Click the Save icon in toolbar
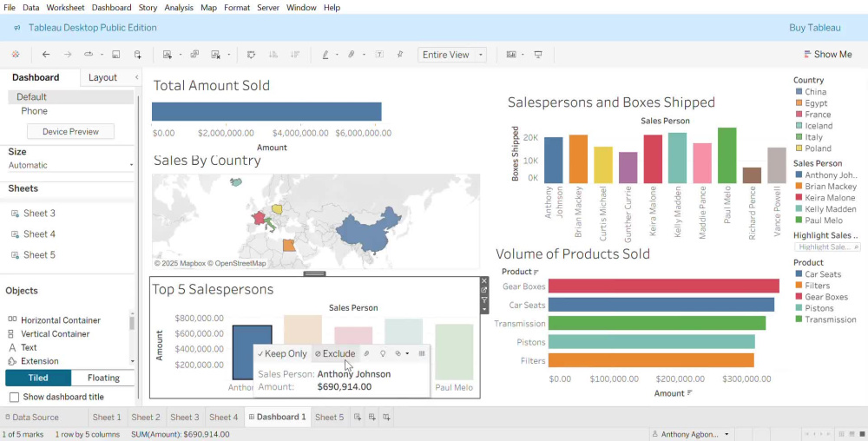Image resolution: width=868 pixels, height=441 pixels. pyautogui.click(x=115, y=54)
